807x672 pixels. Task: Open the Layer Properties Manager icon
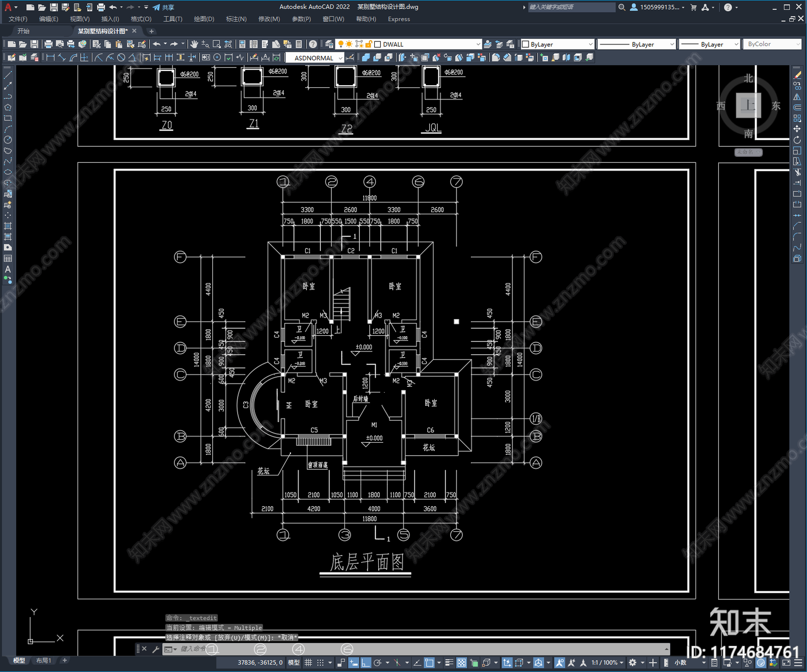[x=329, y=44]
